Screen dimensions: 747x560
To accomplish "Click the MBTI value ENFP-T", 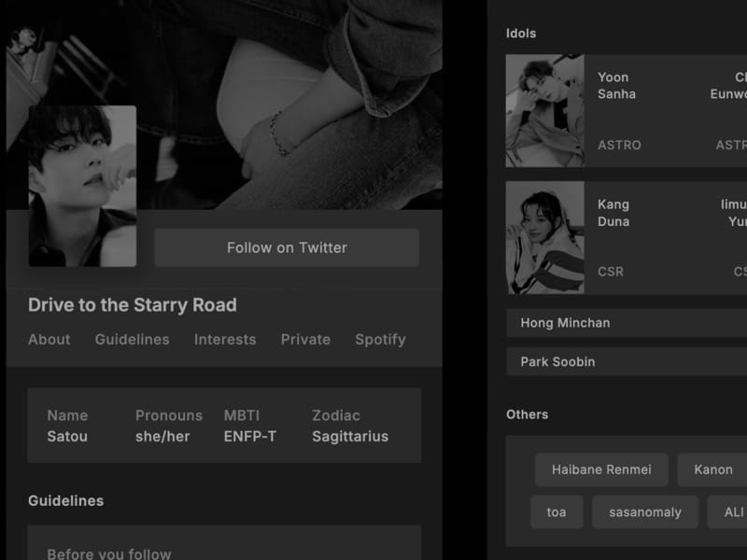I will click(x=250, y=436).
